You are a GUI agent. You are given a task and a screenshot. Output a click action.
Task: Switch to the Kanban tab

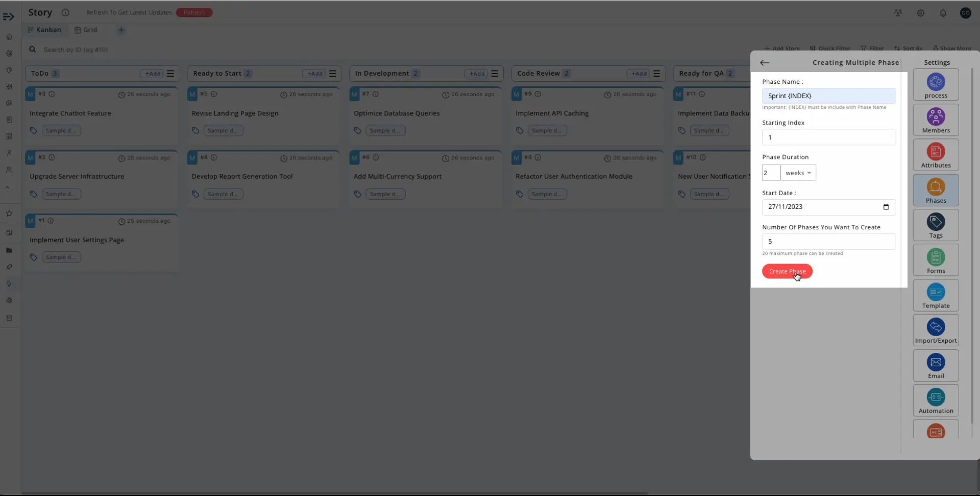44,30
